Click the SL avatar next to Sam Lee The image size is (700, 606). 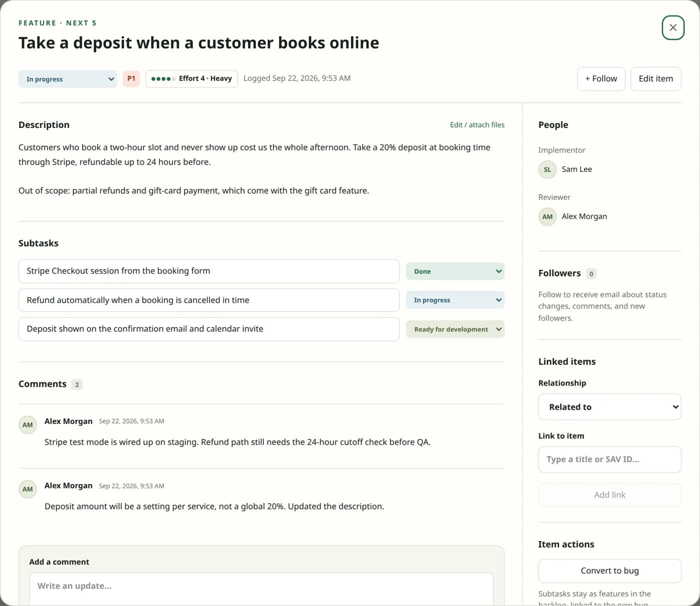[547, 169]
